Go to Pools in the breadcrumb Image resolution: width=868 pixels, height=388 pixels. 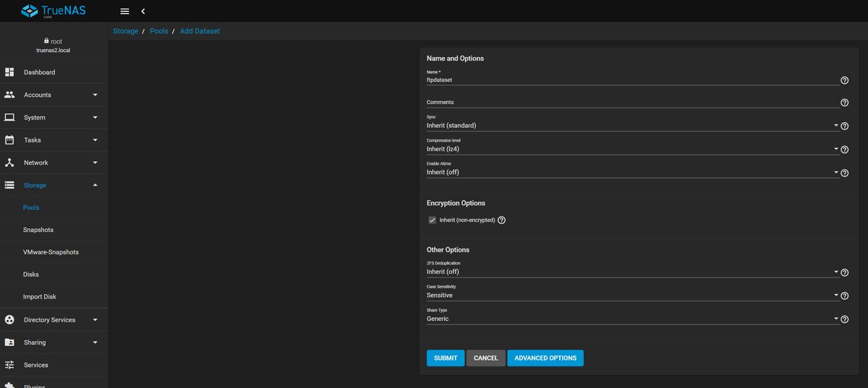click(158, 31)
